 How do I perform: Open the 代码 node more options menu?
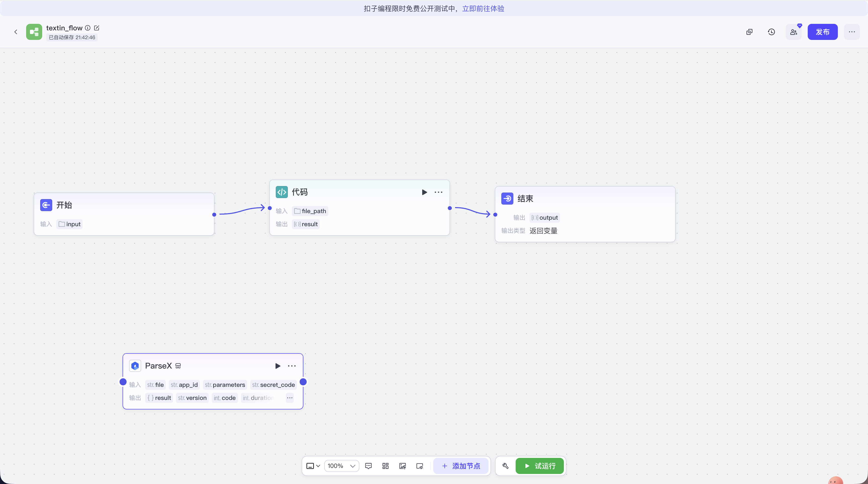pyautogui.click(x=438, y=192)
